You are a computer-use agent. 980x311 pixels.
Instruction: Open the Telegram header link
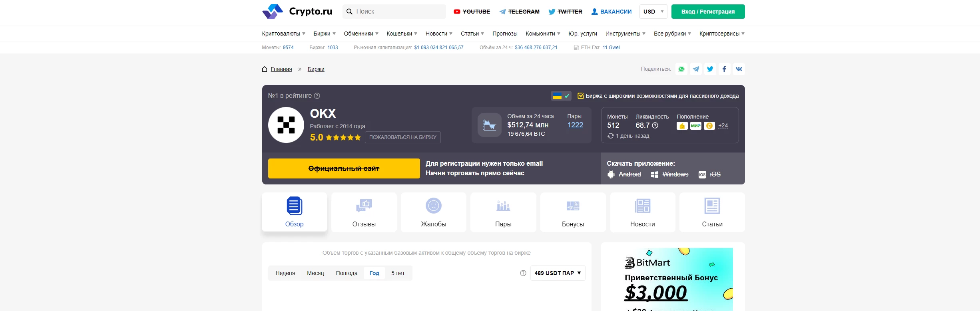click(x=519, y=12)
